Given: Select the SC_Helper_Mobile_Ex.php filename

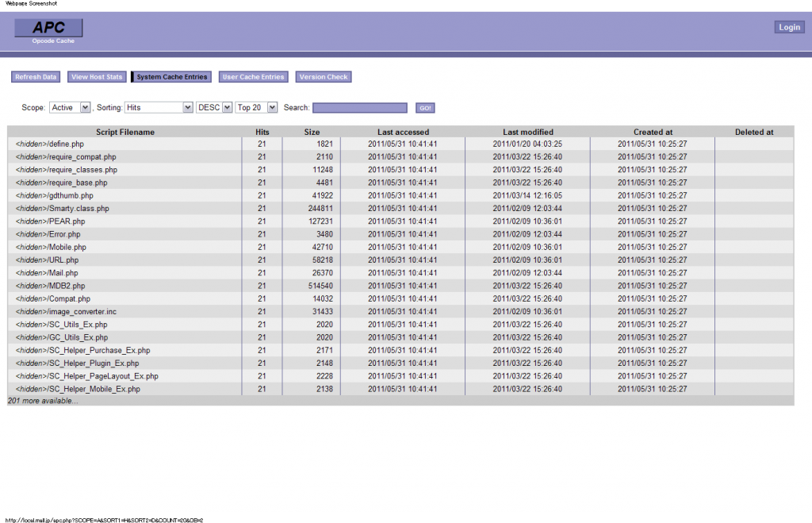Looking at the screenshot, I should (x=78, y=389).
